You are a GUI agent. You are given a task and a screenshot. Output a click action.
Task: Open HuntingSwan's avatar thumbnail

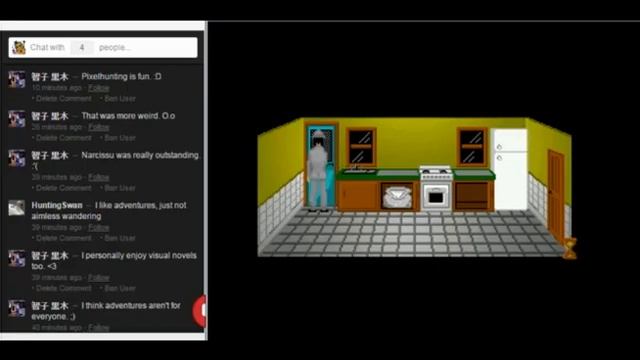point(17,208)
